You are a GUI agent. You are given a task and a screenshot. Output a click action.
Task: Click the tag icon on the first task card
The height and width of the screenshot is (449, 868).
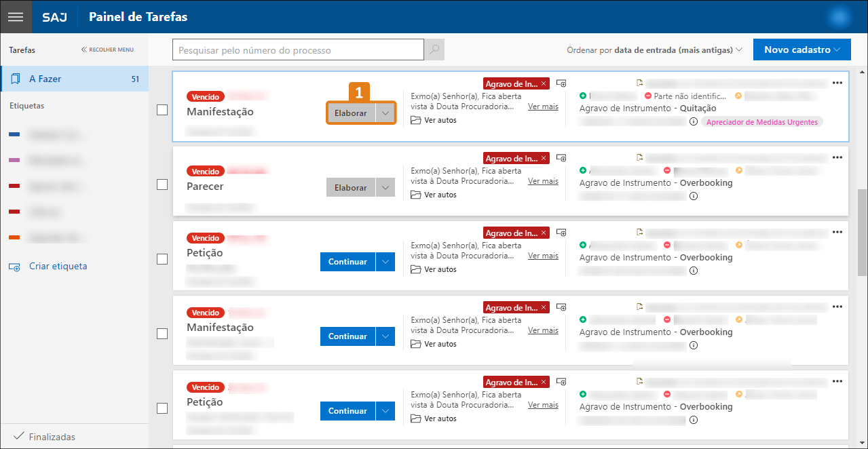click(x=561, y=83)
